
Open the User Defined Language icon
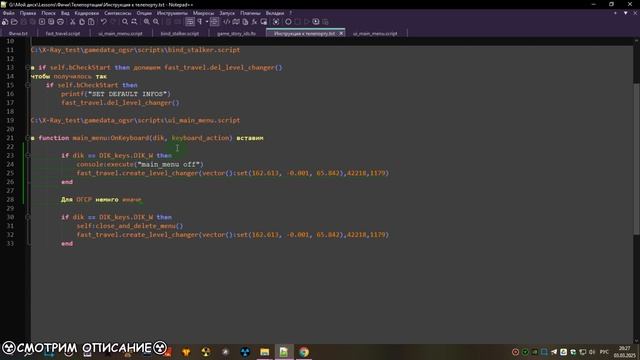point(227,22)
